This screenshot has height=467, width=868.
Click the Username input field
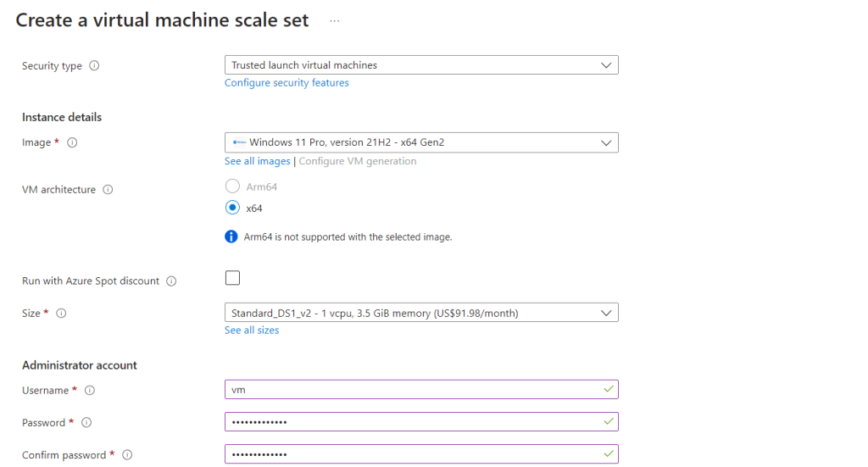click(415, 390)
